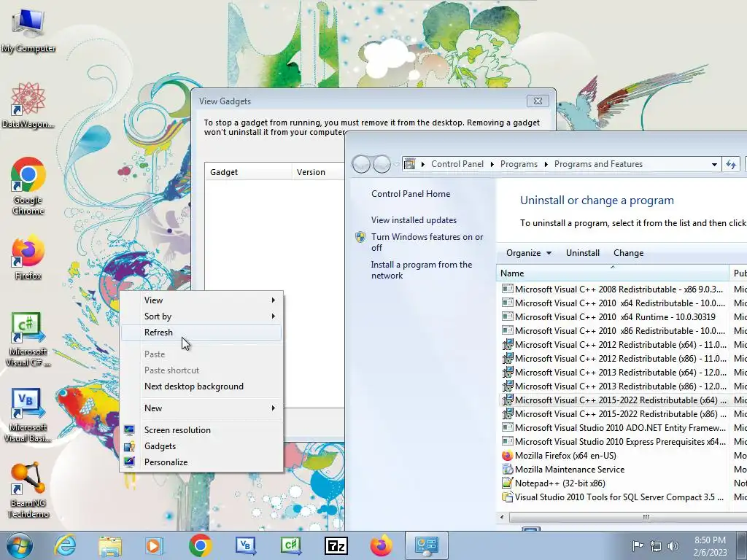
Task: Open Visual C# from the taskbar
Action: [x=290, y=545]
